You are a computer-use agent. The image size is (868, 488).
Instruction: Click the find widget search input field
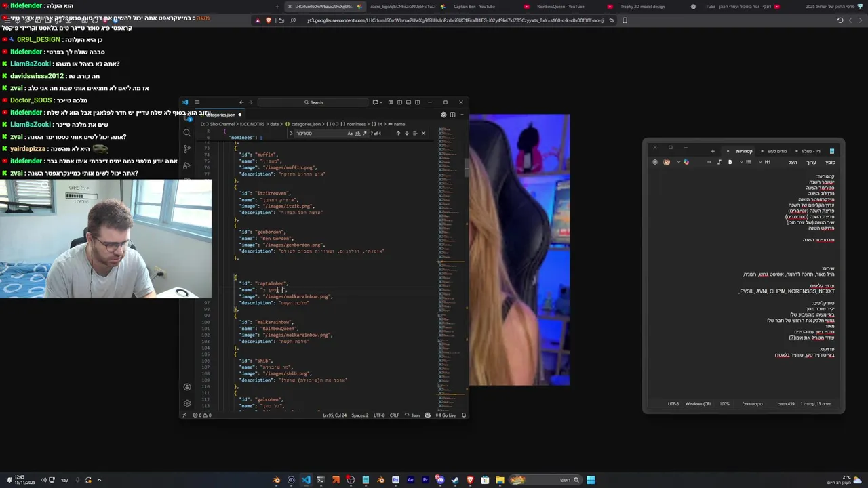[x=320, y=134]
